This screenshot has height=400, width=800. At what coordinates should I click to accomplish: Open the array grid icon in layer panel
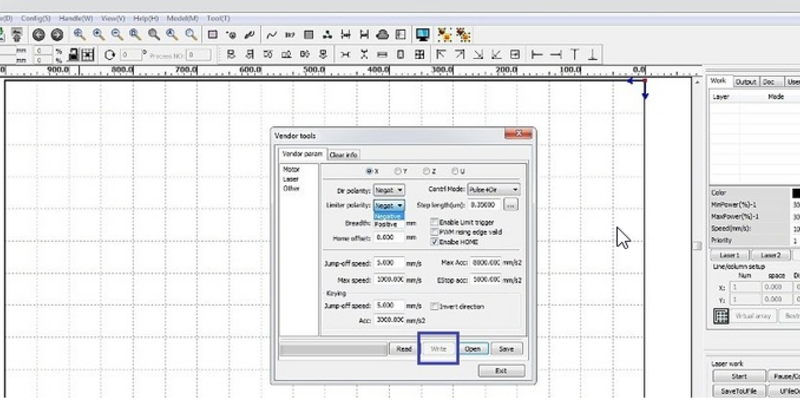pyautogui.click(x=720, y=315)
